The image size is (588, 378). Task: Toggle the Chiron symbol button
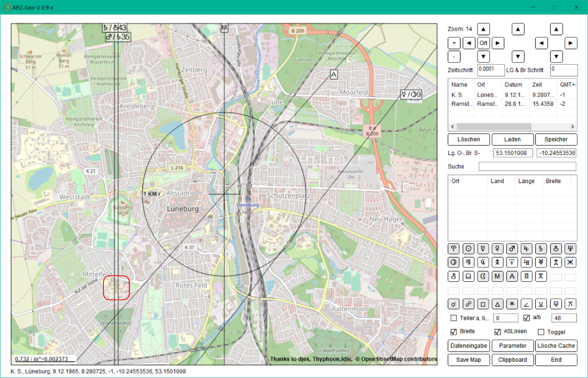454,277
